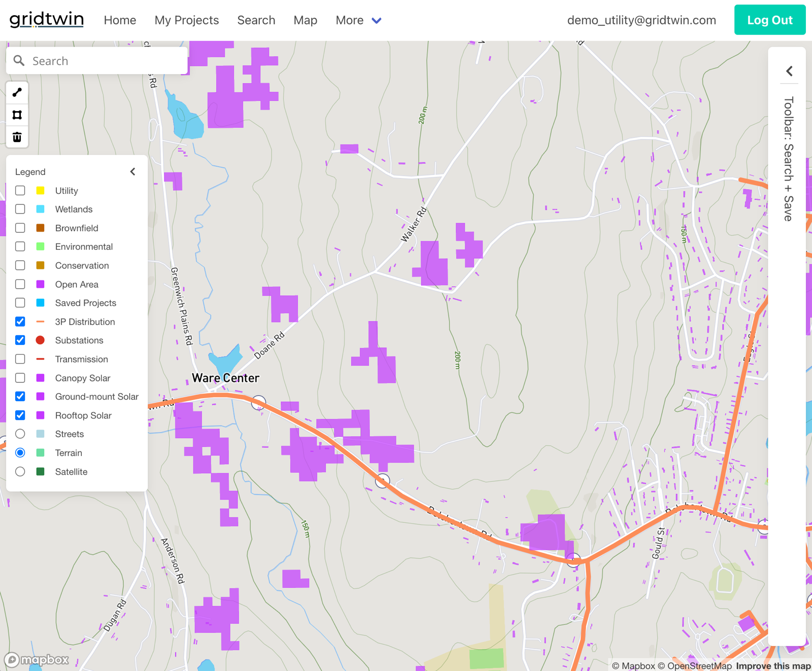Viewport: 812px width, 671px height.
Task: Select the Terrain basemap radio
Action: (20, 453)
